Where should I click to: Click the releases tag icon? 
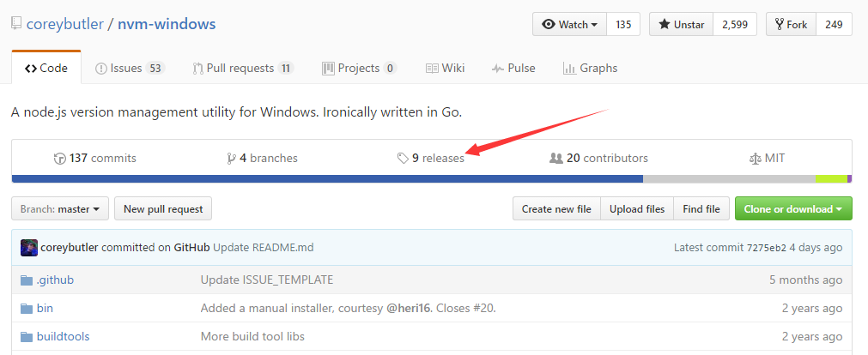403,159
